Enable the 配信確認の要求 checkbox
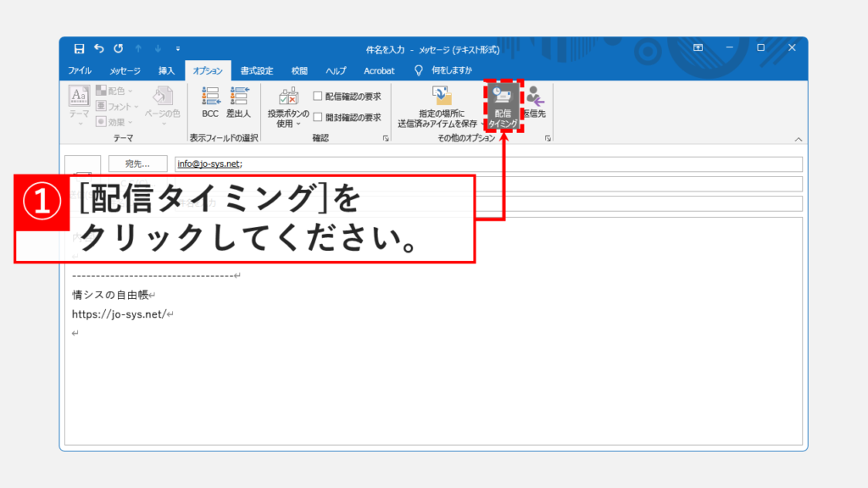The image size is (868, 488). 318,97
